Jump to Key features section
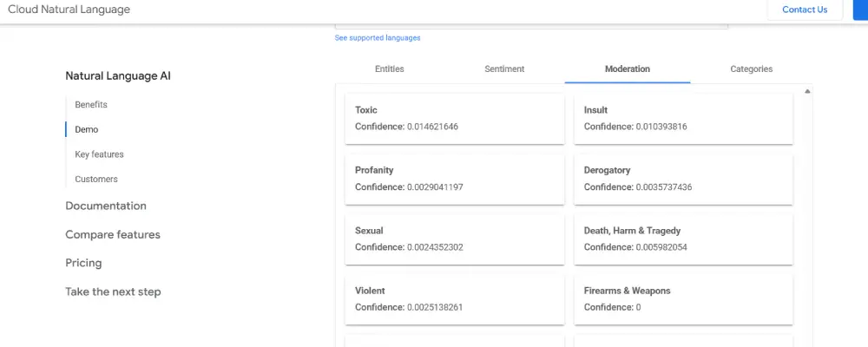Viewport: 868px width, 347px height. point(99,154)
